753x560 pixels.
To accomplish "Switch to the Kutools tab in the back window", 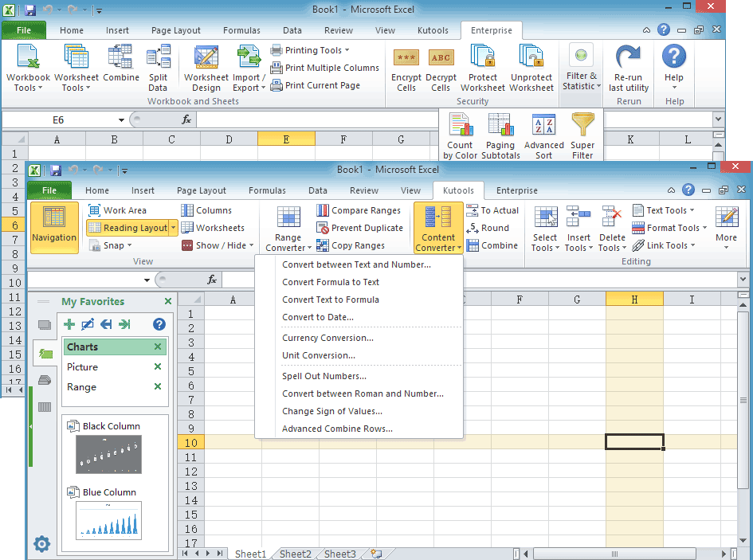I will click(x=433, y=30).
